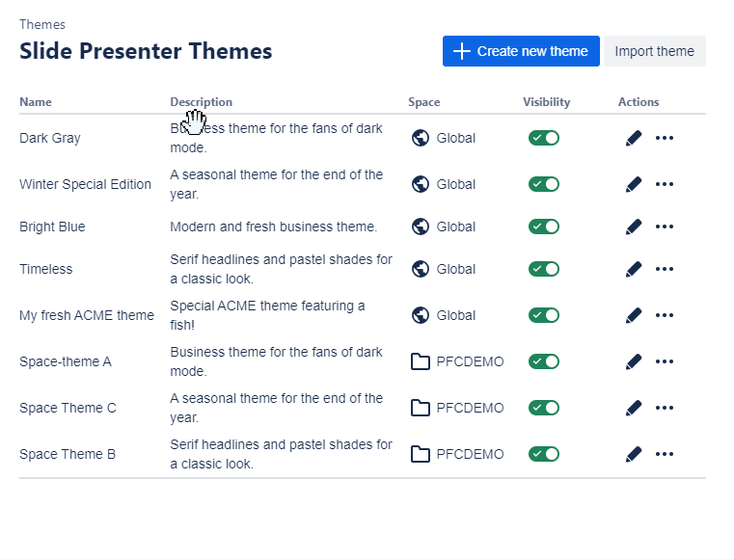Image resolution: width=734 pixels, height=560 pixels.
Task: Click the edit pencil for Timeless theme
Action: [633, 269]
